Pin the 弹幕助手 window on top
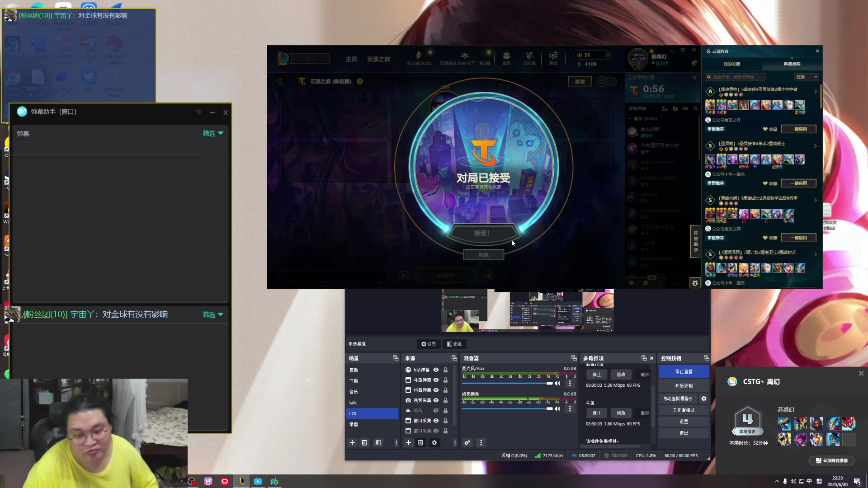 (x=199, y=112)
